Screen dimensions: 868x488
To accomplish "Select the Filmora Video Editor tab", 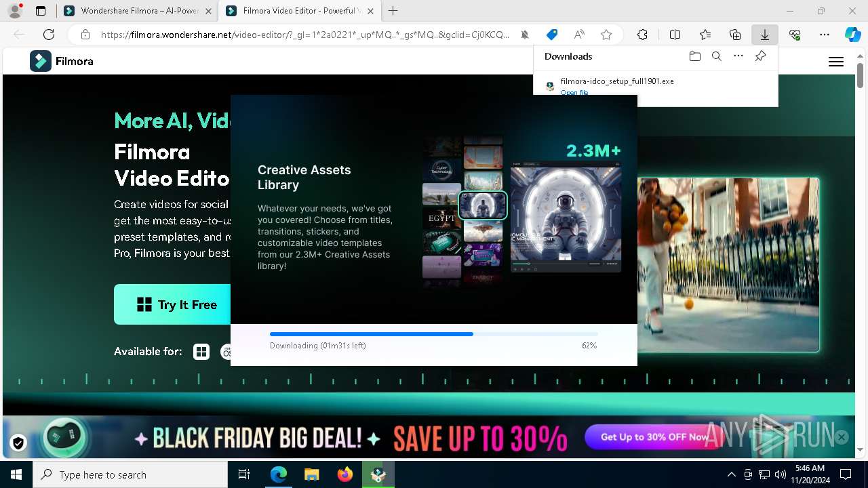I will click(300, 11).
